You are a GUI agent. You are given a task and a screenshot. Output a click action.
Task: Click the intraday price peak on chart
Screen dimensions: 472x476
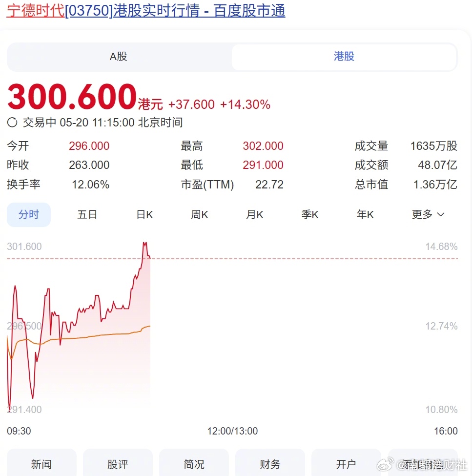tap(145, 243)
